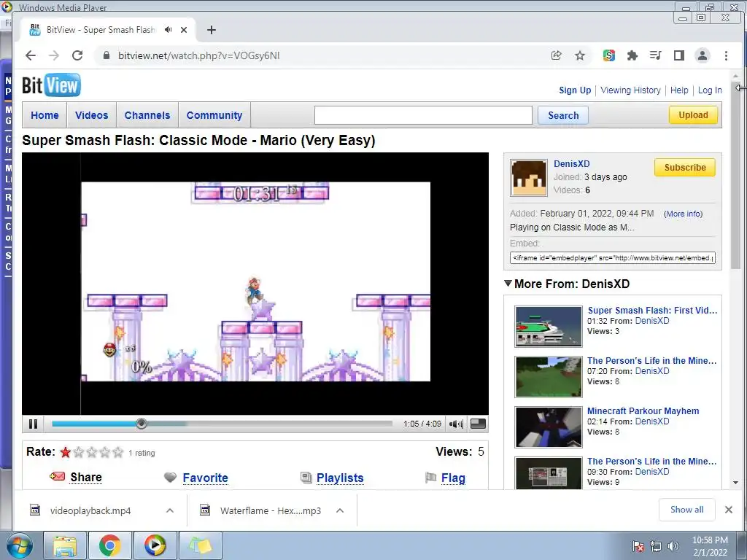This screenshot has height=560, width=747.
Task: Open the Windows Start menu
Action: click(x=19, y=545)
